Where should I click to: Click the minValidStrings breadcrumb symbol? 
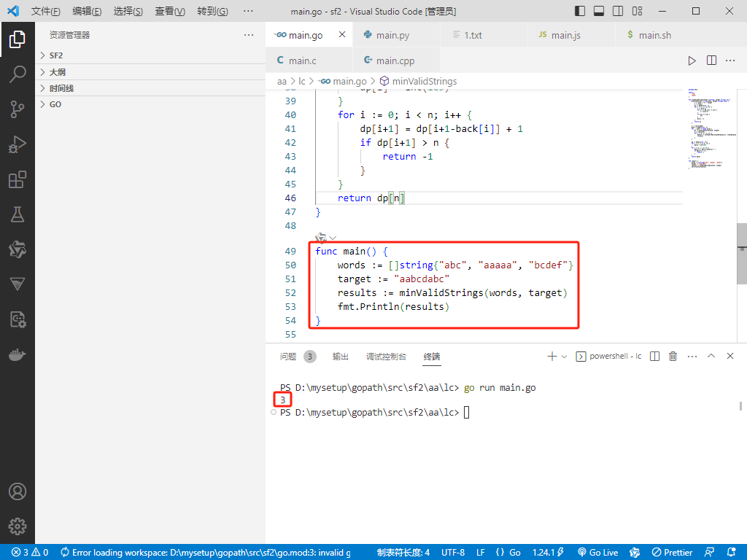(x=418, y=82)
